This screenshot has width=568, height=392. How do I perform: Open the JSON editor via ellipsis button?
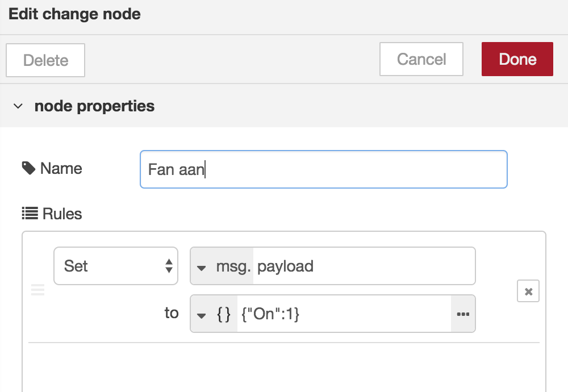click(x=463, y=314)
